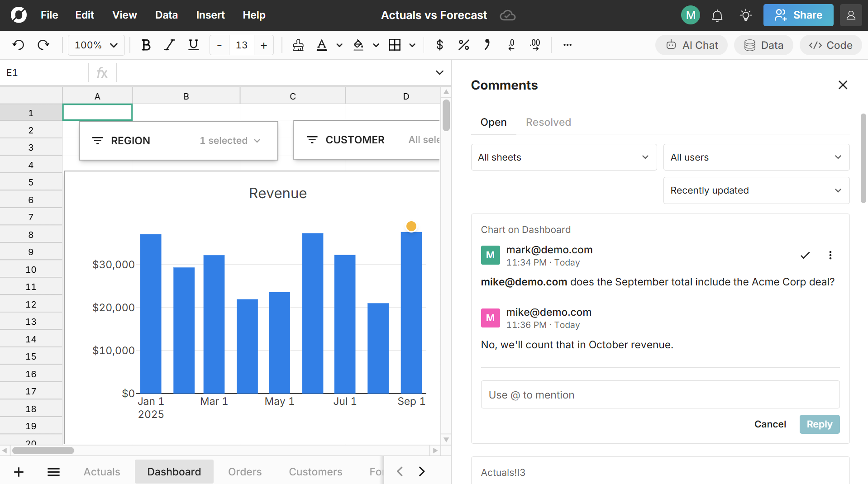Open the All sheets dropdown
Screen dimensions: 868x484
(x=563, y=157)
